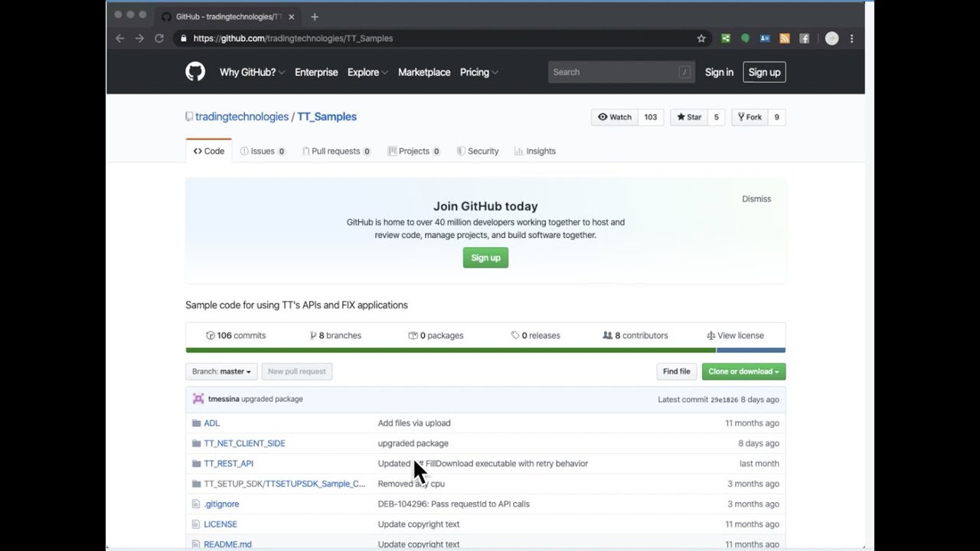980x551 pixels.
Task: Watch the TT_Samples repository
Action: [x=615, y=117]
